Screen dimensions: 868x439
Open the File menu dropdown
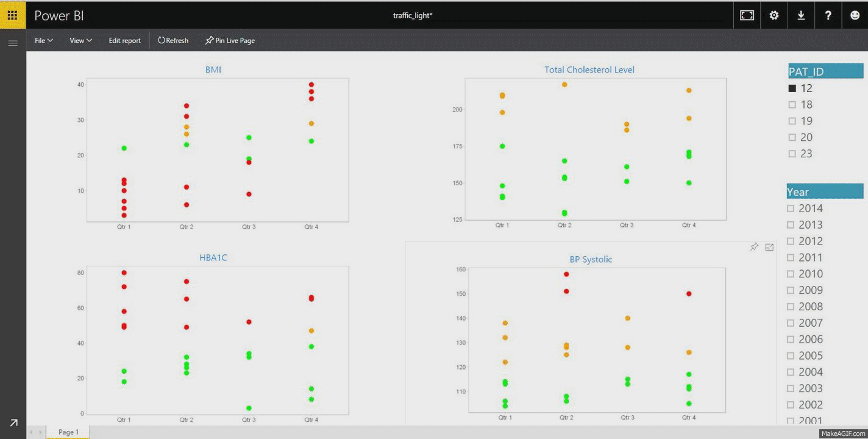click(43, 40)
